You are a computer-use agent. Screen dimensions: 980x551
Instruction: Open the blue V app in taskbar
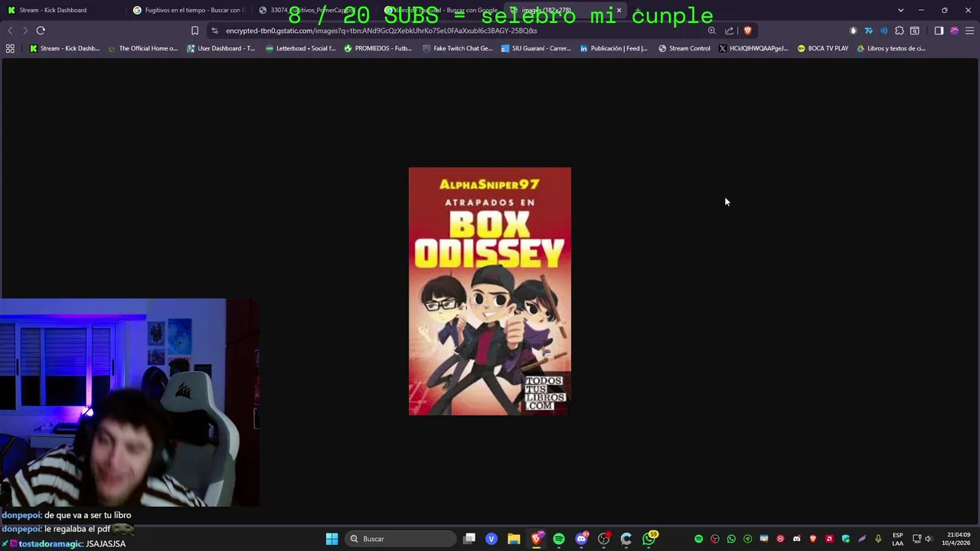tap(492, 539)
